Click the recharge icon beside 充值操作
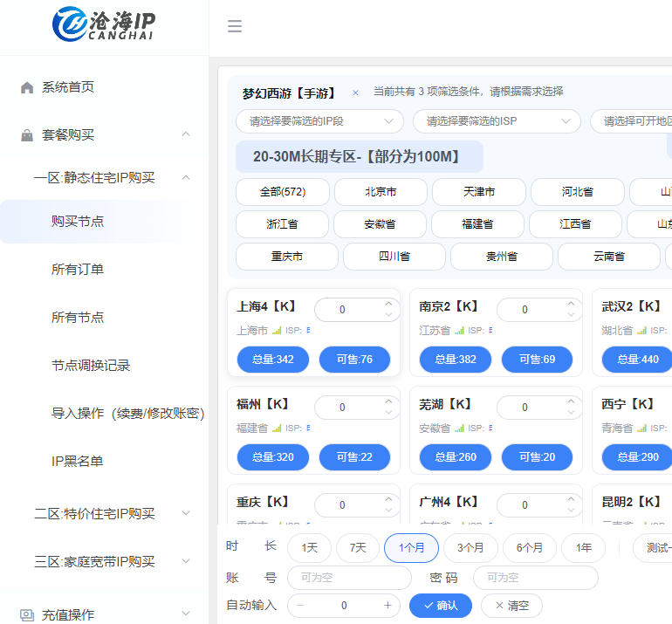Screen dimensions: 672x624 [x=27, y=615]
